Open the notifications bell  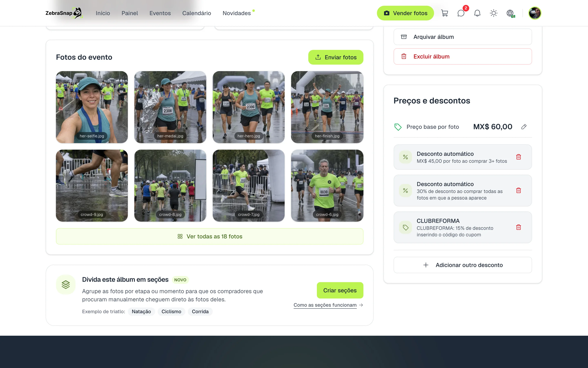(x=477, y=13)
